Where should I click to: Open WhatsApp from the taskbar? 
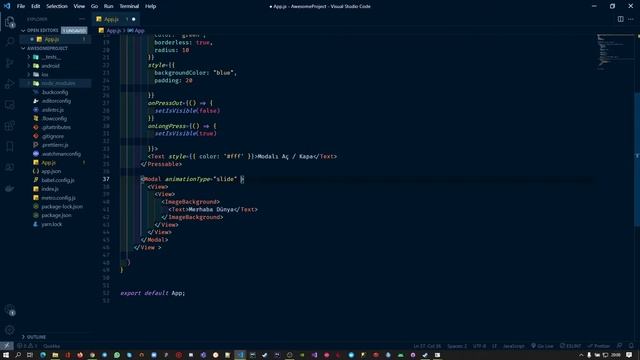tap(117, 355)
